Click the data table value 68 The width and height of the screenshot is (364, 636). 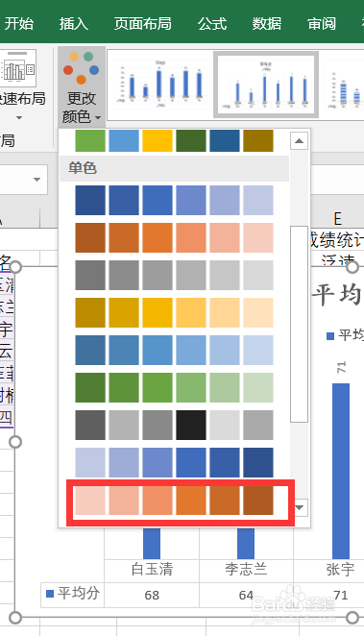152,595
